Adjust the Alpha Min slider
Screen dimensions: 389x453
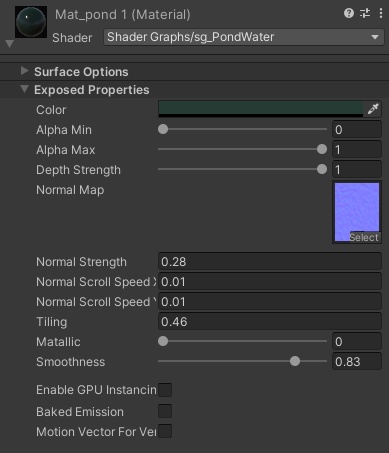(x=242, y=129)
